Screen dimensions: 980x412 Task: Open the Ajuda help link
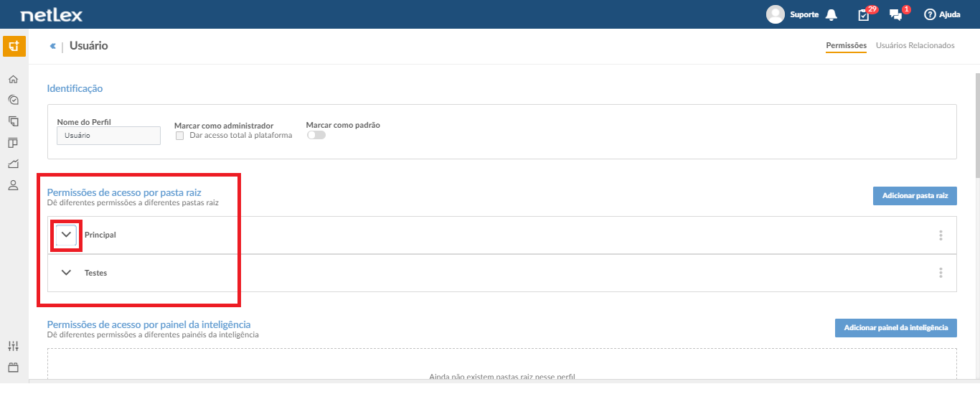click(x=942, y=14)
